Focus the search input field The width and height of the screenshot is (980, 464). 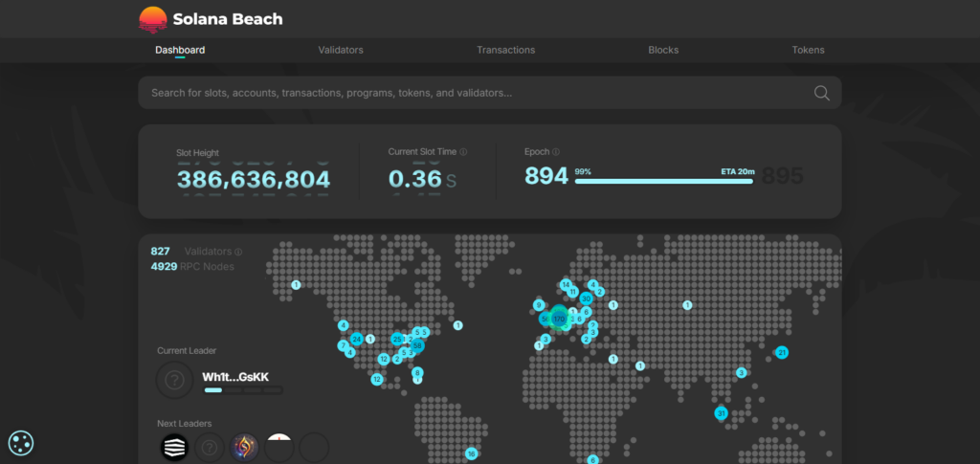[x=469, y=93]
